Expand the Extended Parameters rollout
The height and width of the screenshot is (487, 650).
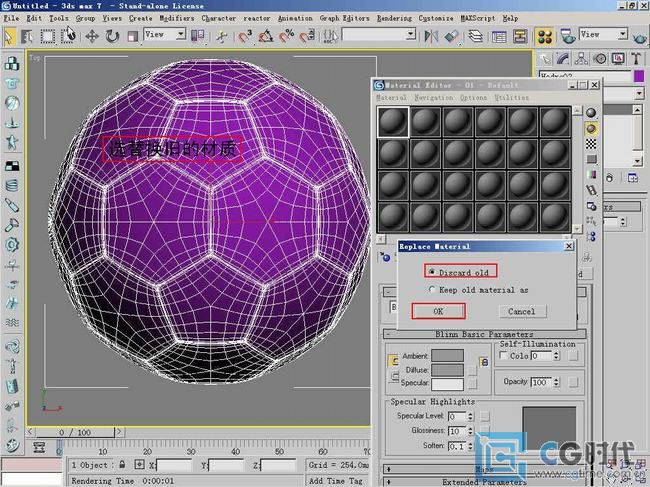(x=484, y=482)
